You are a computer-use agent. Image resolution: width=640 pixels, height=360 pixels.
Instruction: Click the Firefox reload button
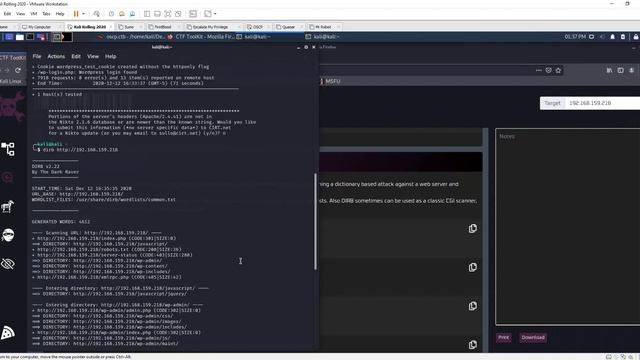point(18,70)
